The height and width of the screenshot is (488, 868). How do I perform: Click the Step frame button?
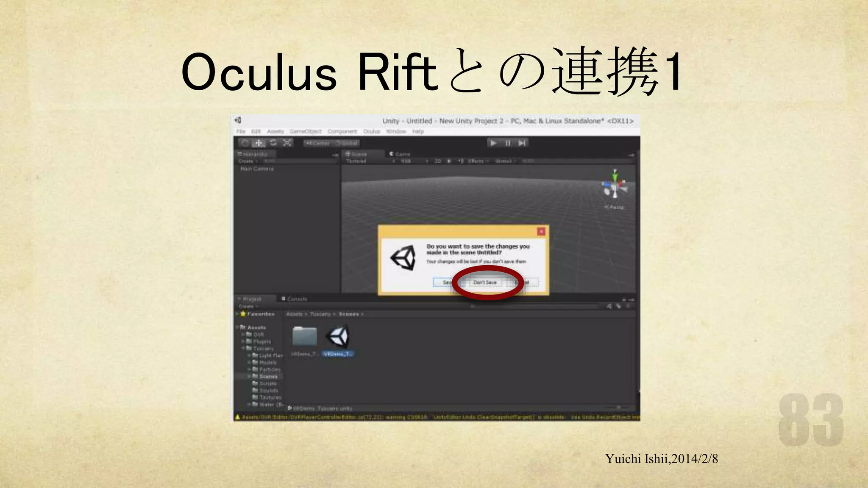point(522,143)
